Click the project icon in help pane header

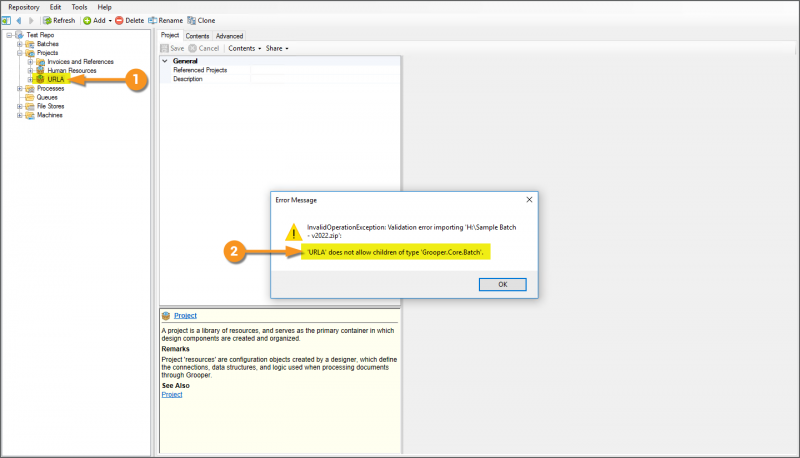166,316
